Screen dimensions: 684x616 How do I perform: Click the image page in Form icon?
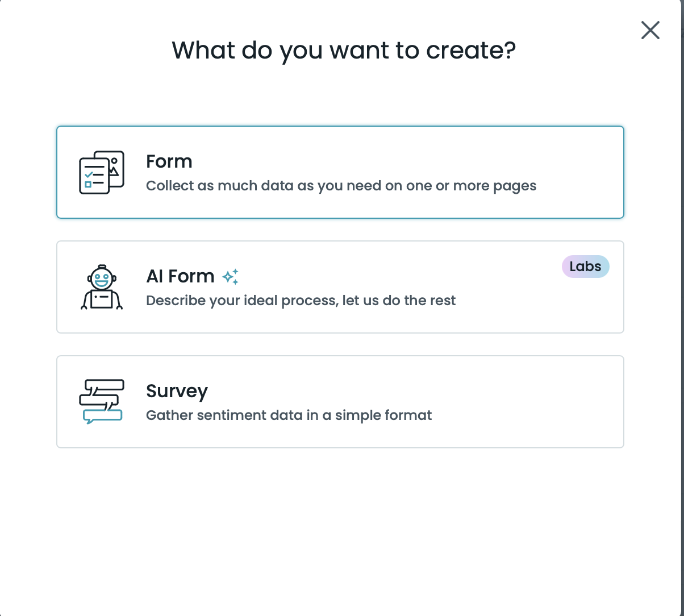point(115,166)
